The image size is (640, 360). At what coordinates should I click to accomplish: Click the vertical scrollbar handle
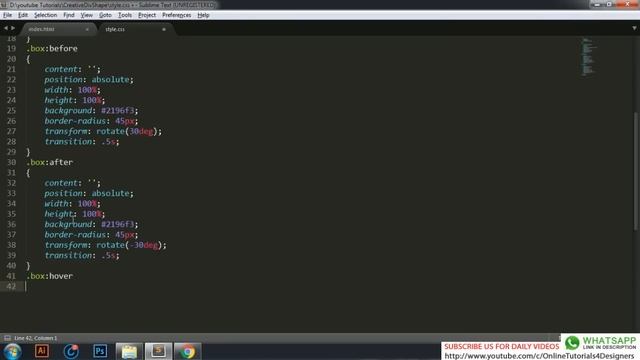636,171
